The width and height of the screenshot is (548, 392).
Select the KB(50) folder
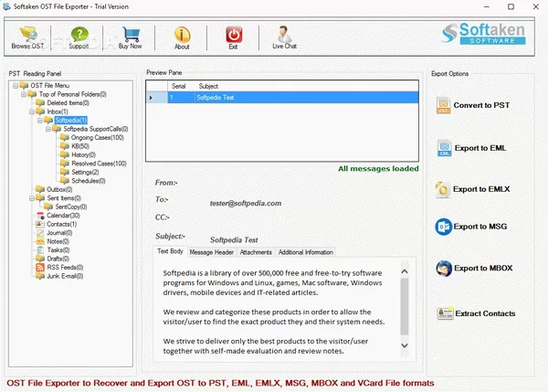[x=80, y=146]
